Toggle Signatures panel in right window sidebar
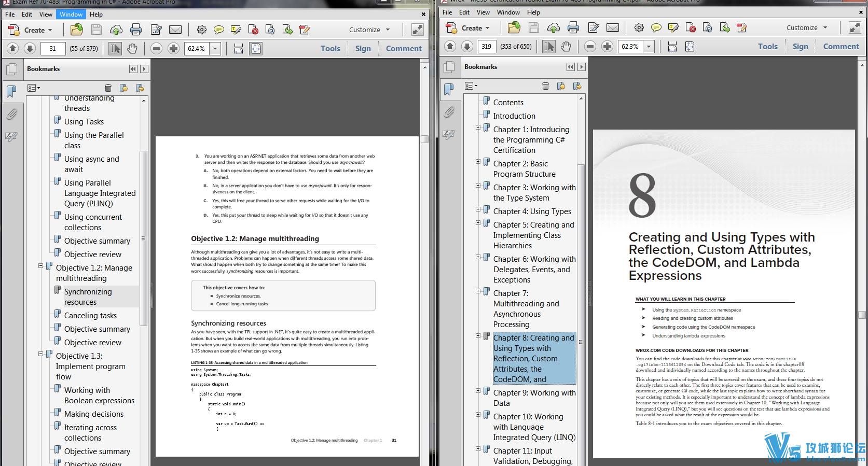The width and height of the screenshot is (868, 466). click(449, 134)
